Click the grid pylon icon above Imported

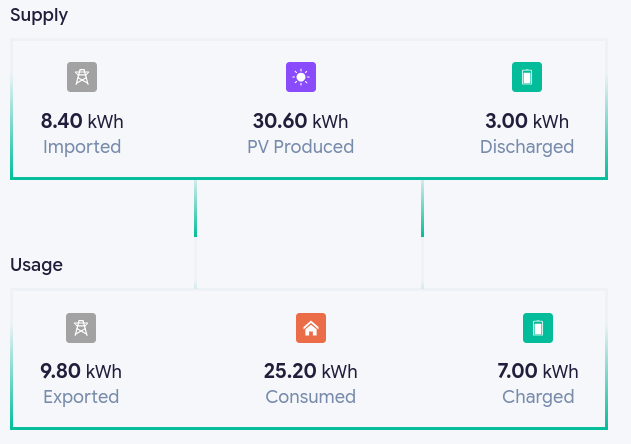coord(82,77)
